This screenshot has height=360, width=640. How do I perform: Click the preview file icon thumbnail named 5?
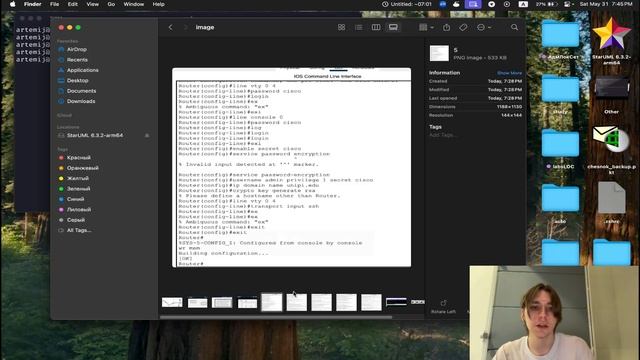click(x=439, y=53)
